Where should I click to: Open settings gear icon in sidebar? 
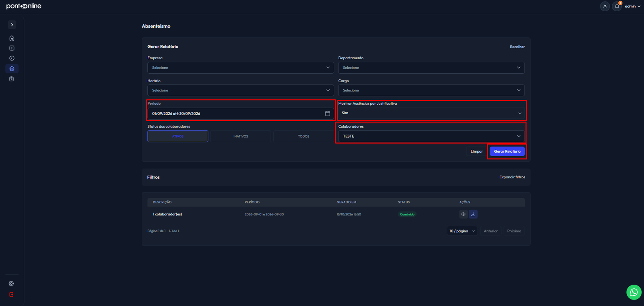click(11, 283)
